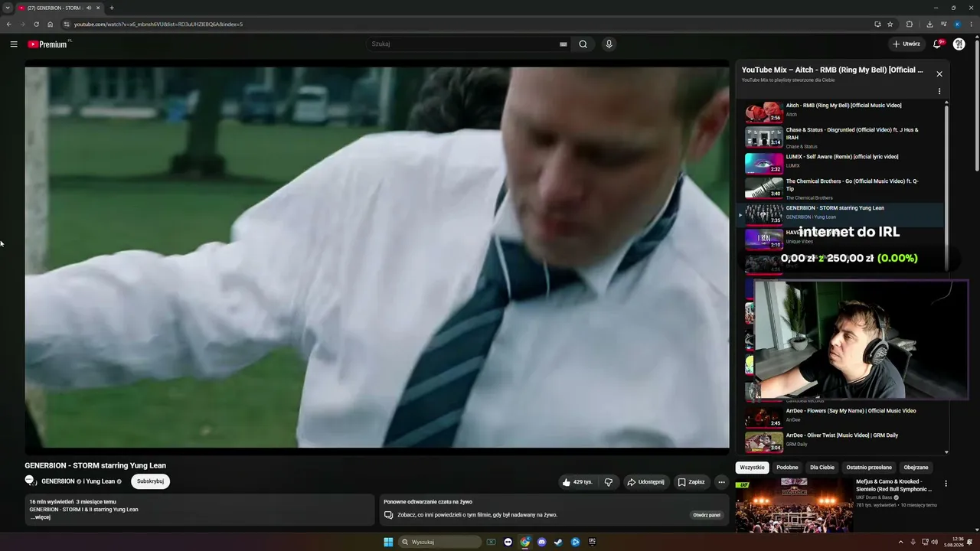Open the tab search dropdown arrow
The image size is (980, 551).
point(8,8)
